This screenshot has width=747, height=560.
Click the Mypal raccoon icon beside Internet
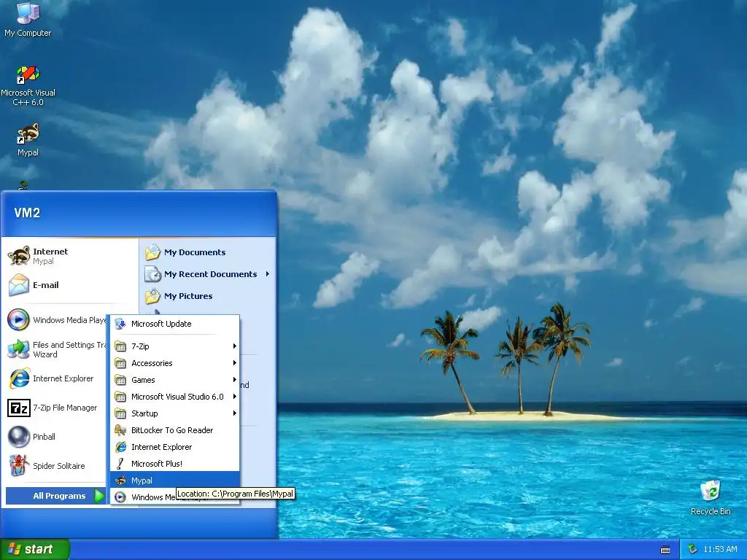tap(19, 256)
